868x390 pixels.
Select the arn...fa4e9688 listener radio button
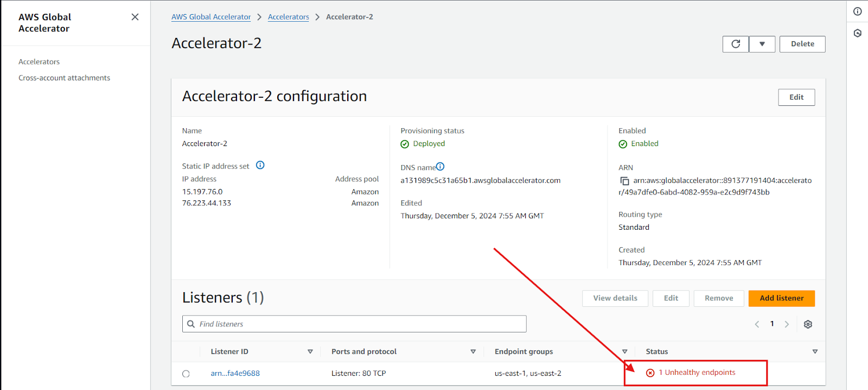pyautogui.click(x=186, y=374)
